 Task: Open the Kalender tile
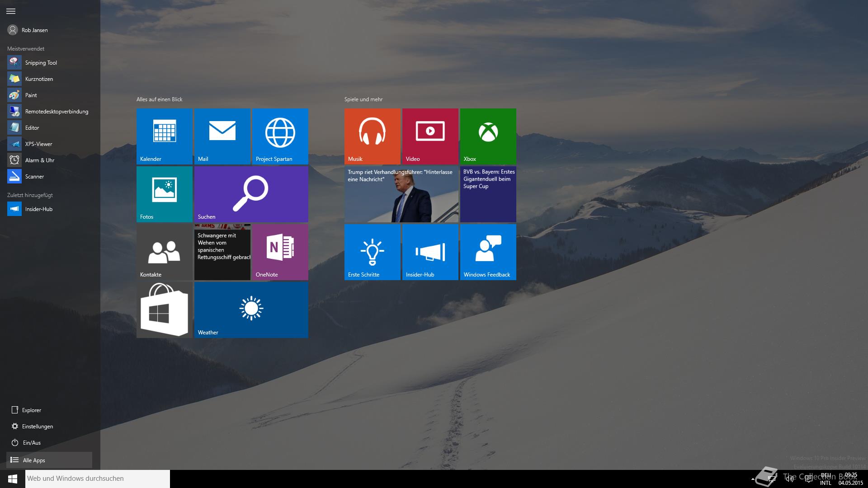tap(164, 136)
